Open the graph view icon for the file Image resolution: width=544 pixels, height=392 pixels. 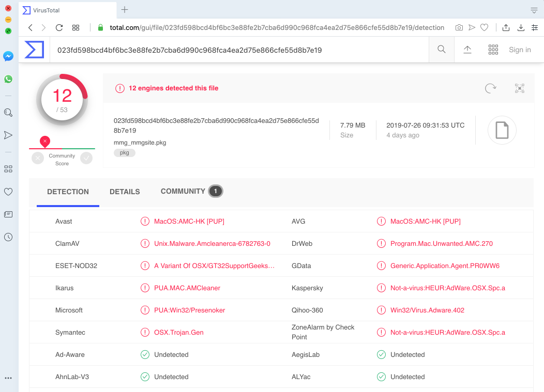click(519, 88)
